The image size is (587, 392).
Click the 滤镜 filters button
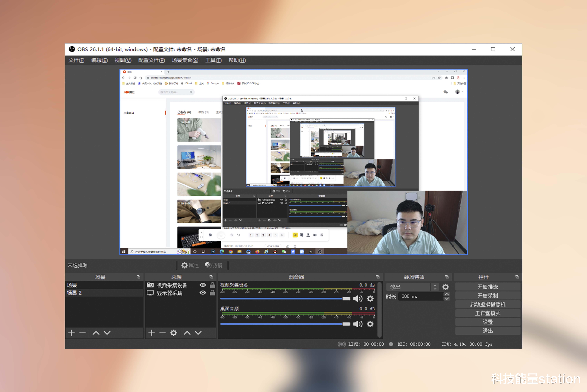[214, 265]
